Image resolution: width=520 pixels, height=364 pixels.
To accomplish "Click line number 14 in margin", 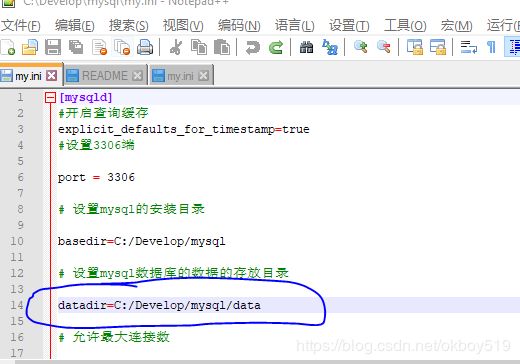I will tap(17, 305).
